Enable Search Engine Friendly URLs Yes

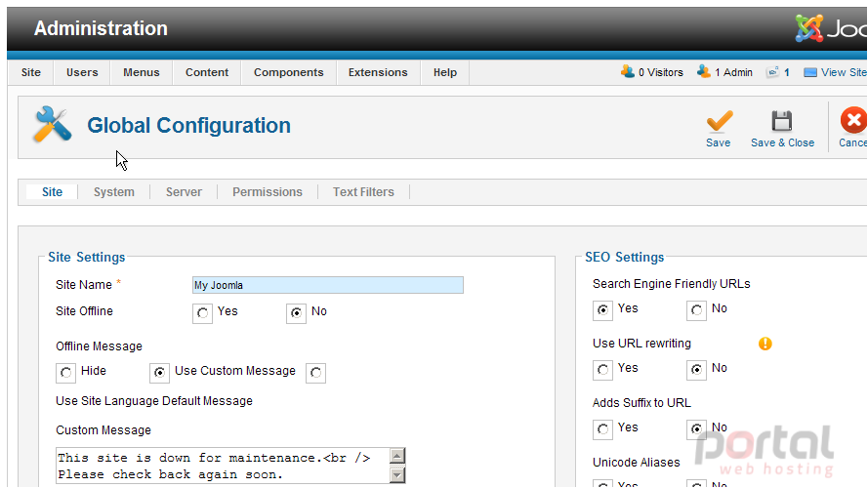click(x=602, y=310)
